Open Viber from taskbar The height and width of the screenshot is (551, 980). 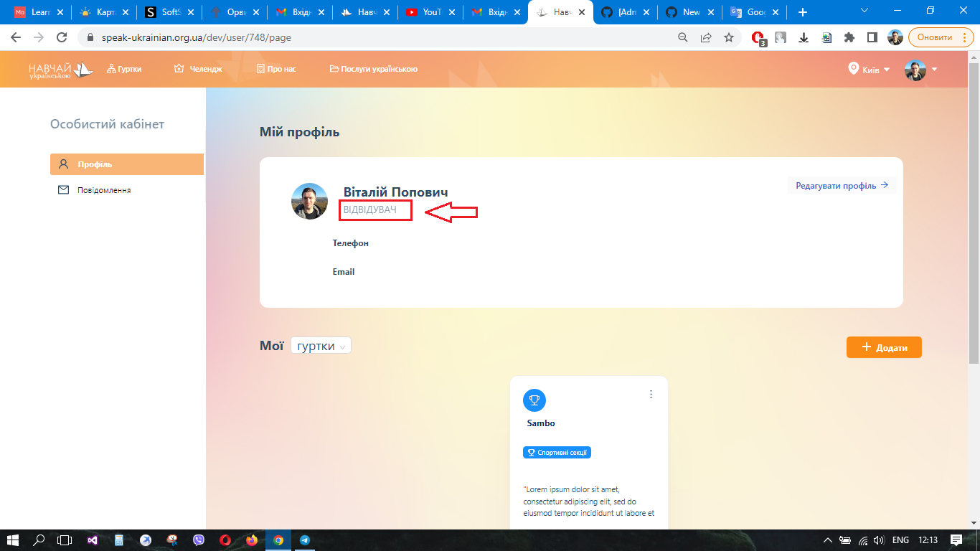[199, 540]
